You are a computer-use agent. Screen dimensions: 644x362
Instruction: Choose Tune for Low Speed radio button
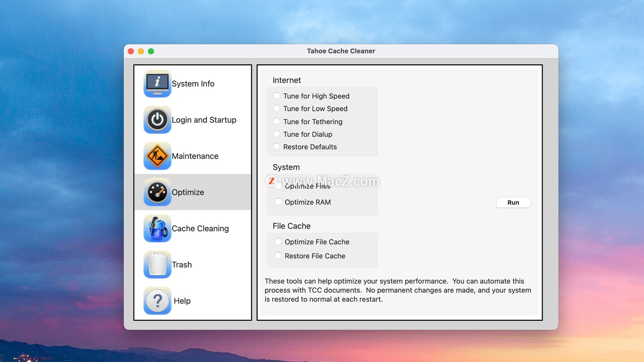tap(277, 108)
